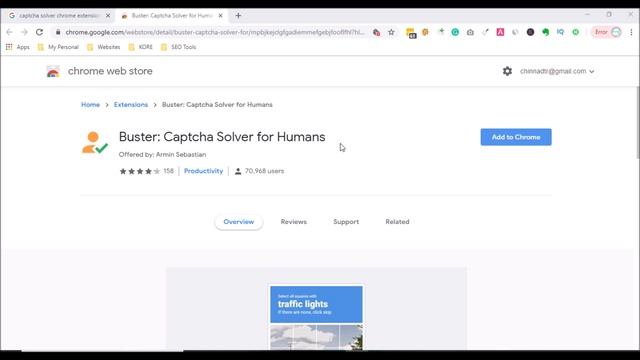Click the page vertical scrollbar
This screenshot has height=360, width=640.
click(x=638, y=122)
